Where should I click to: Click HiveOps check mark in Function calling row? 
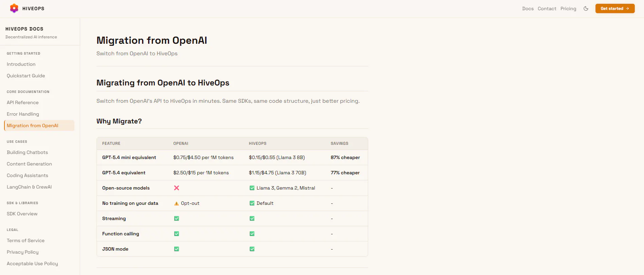click(252, 234)
